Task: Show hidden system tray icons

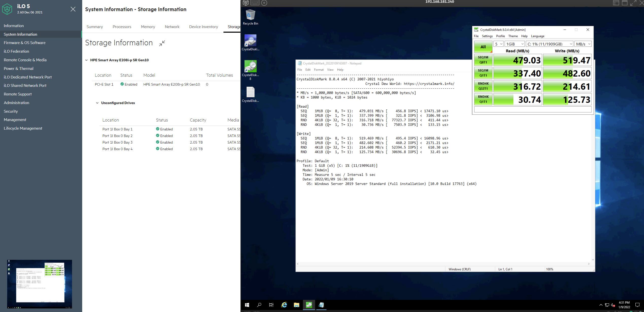Action: [x=601, y=305]
